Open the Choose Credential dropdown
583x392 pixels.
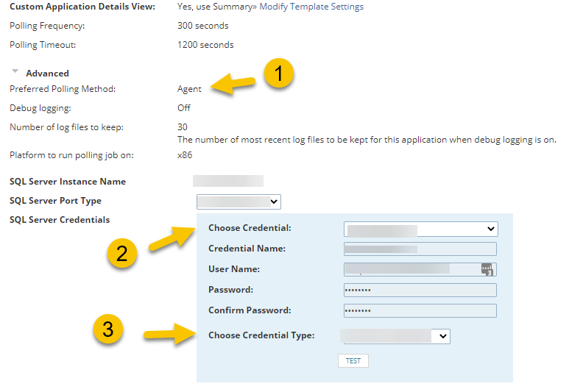coord(421,229)
